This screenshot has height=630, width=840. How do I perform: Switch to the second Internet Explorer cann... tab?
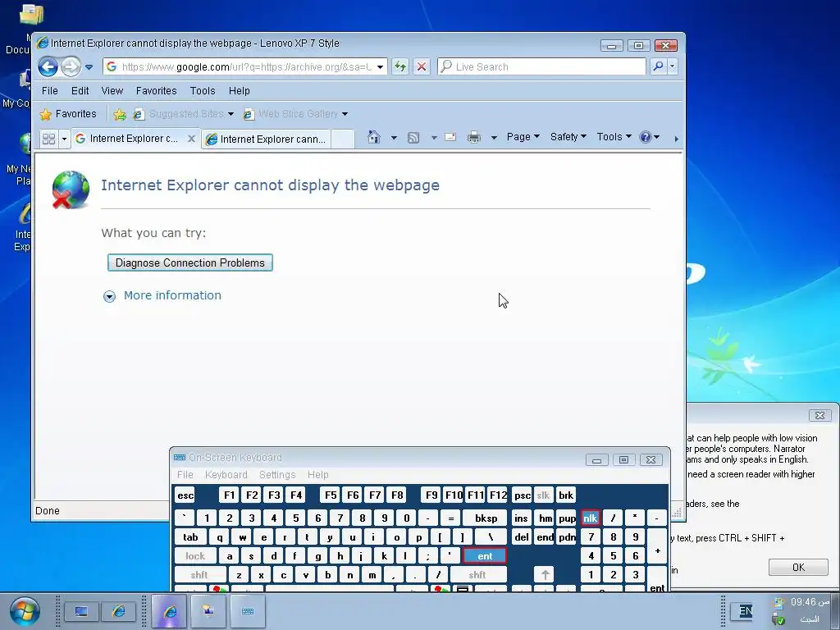click(x=267, y=139)
